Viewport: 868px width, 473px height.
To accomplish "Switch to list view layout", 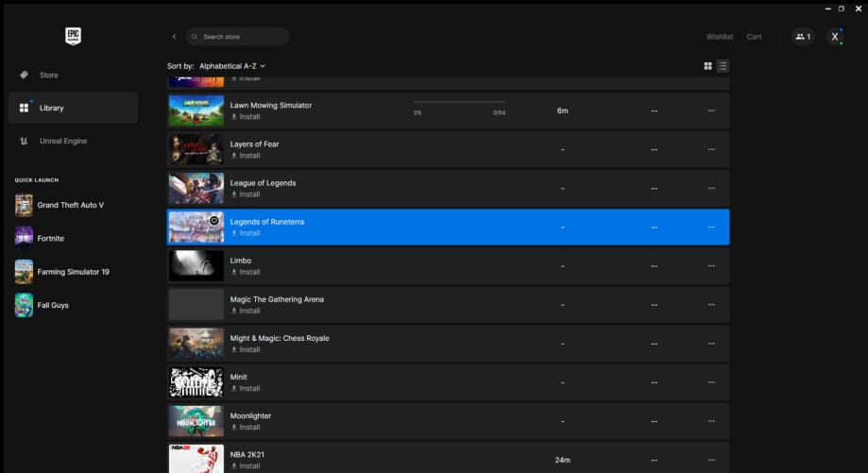I will coord(723,66).
